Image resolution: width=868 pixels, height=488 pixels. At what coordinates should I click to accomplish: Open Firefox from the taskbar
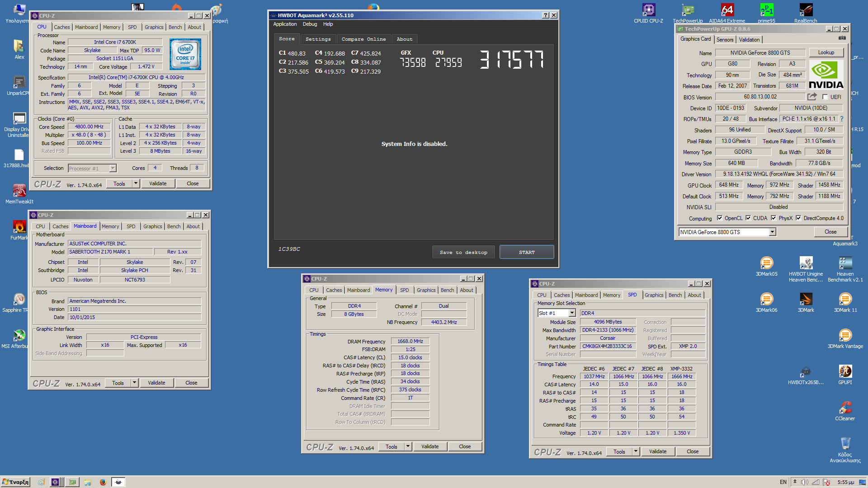pos(103,482)
